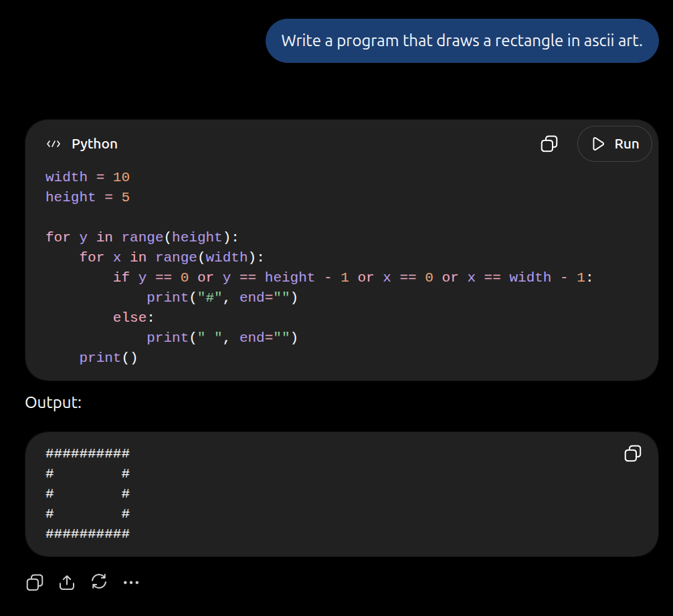Click the 'Python' language label
Viewport: 673px width, 616px height.
[94, 144]
